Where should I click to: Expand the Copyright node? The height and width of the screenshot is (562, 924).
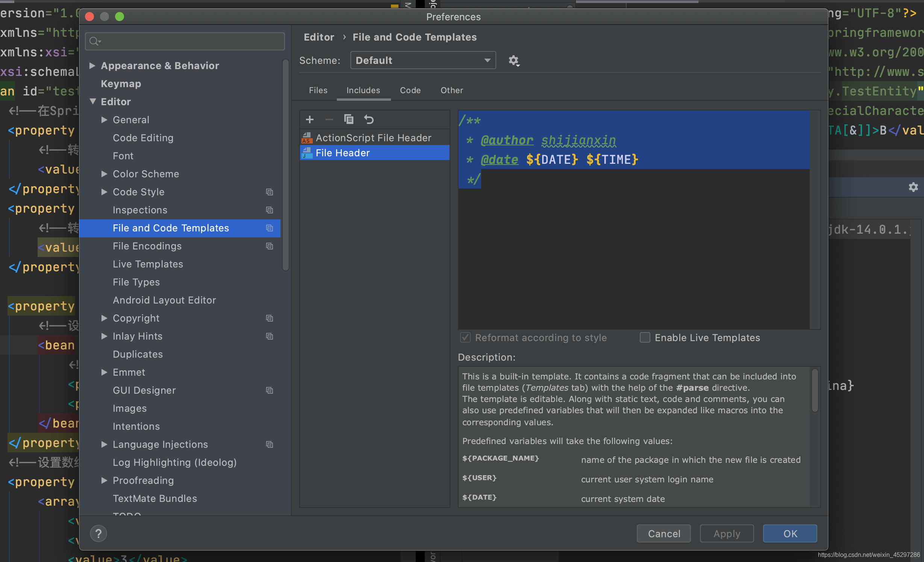pyautogui.click(x=105, y=318)
